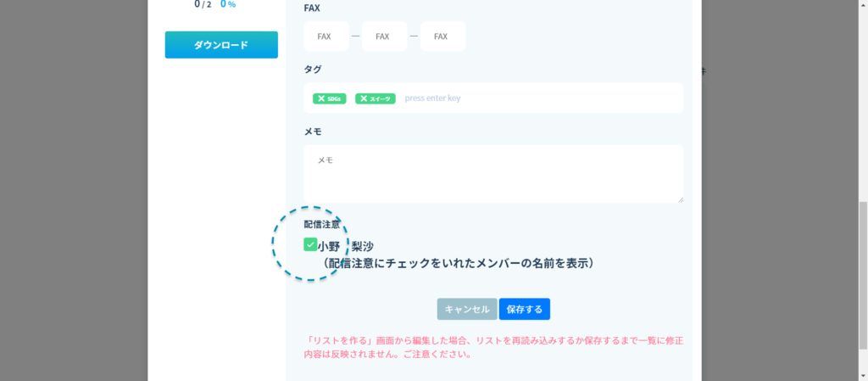
Task: Save changes with 保存する button
Action: [x=524, y=310]
